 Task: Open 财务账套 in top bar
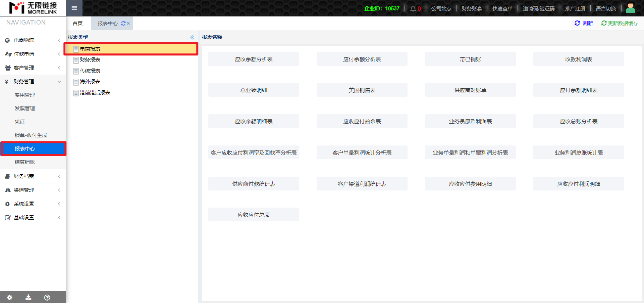point(472,8)
